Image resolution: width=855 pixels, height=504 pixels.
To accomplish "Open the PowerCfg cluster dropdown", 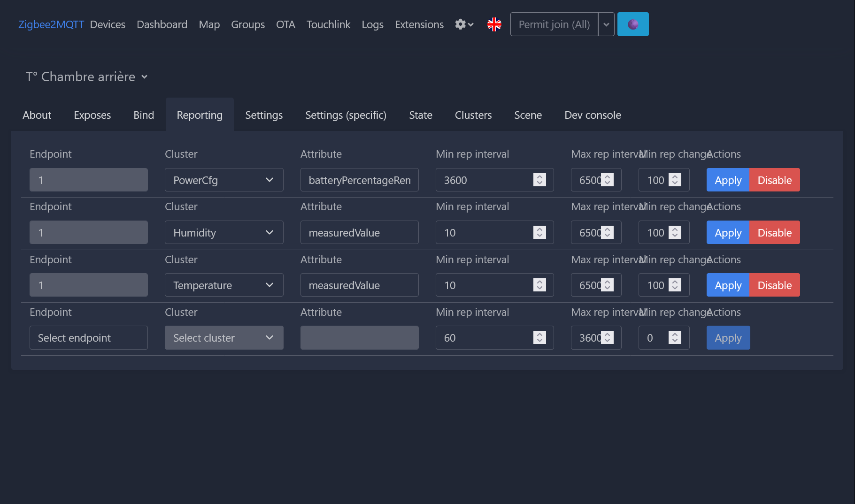I will click(x=224, y=180).
